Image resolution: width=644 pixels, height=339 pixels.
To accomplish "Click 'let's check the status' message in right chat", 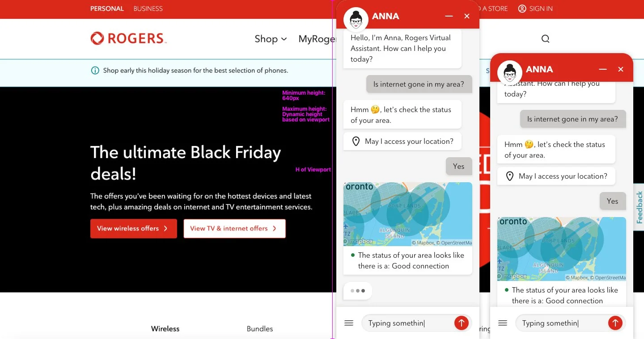I will coord(556,150).
